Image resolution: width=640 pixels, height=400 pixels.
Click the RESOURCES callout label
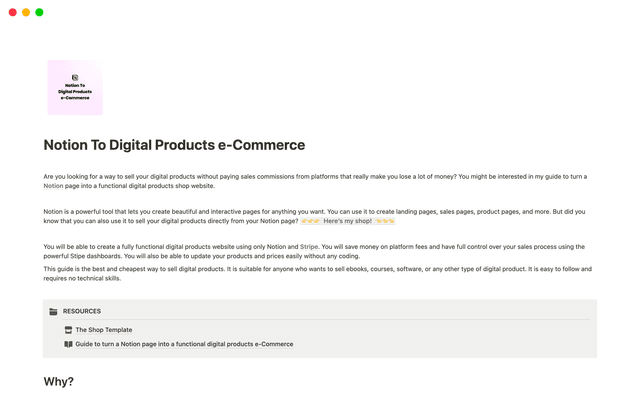tap(82, 311)
